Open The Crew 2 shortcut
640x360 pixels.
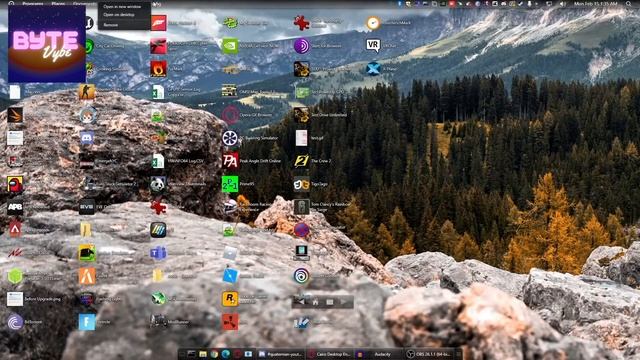click(x=302, y=161)
